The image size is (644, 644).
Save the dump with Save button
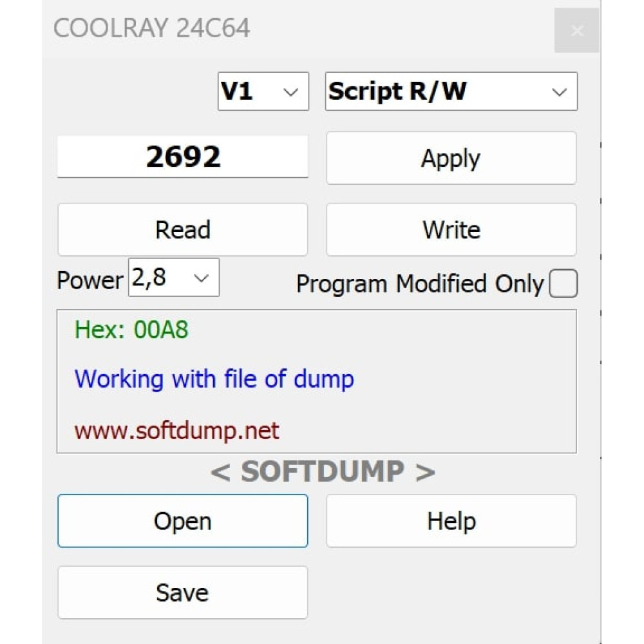(x=183, y=592)
